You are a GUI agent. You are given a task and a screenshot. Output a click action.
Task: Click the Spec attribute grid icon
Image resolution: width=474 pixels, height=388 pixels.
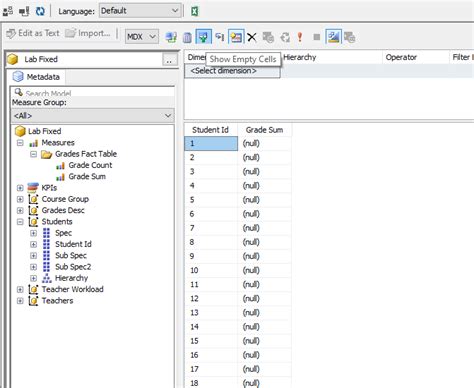pos(46,233)
